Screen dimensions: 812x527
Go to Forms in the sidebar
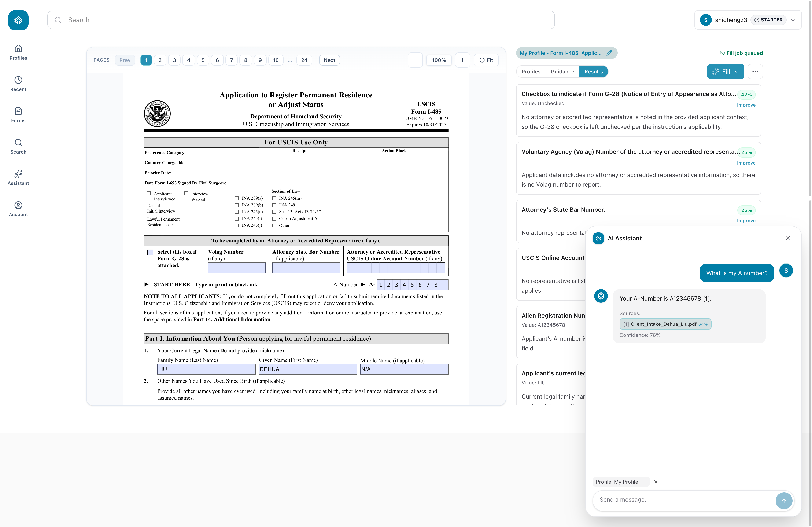coord(18,115)
